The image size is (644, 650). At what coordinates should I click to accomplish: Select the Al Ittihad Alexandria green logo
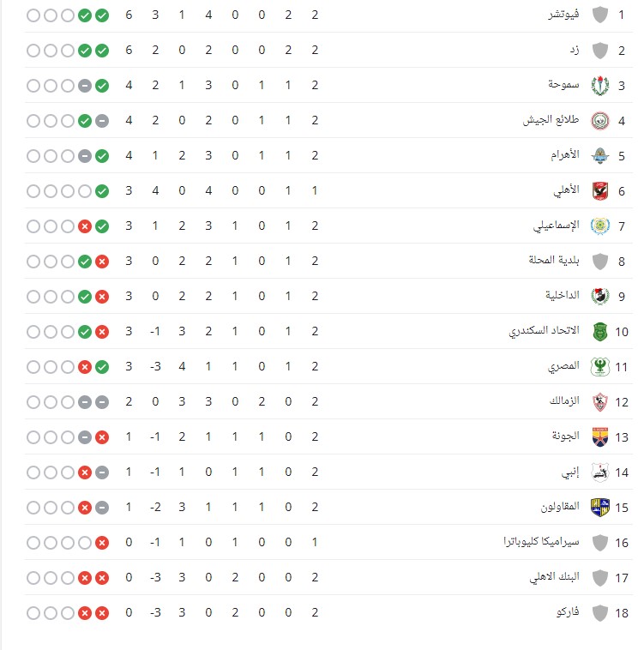[599, 331]
